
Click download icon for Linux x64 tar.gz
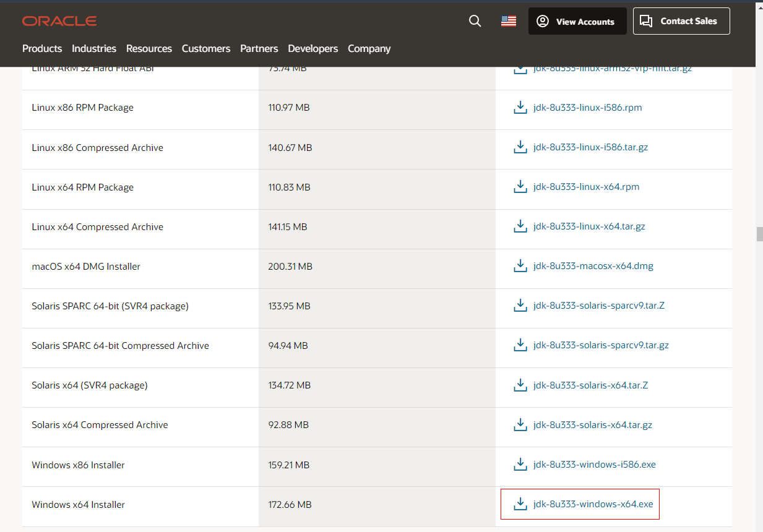click(x=520, y=227)
